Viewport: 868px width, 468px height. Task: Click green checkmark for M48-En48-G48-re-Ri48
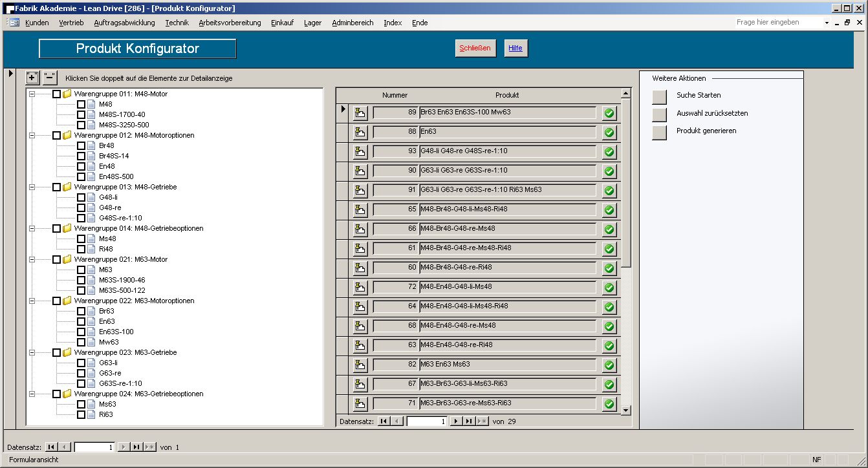[609, 346]
